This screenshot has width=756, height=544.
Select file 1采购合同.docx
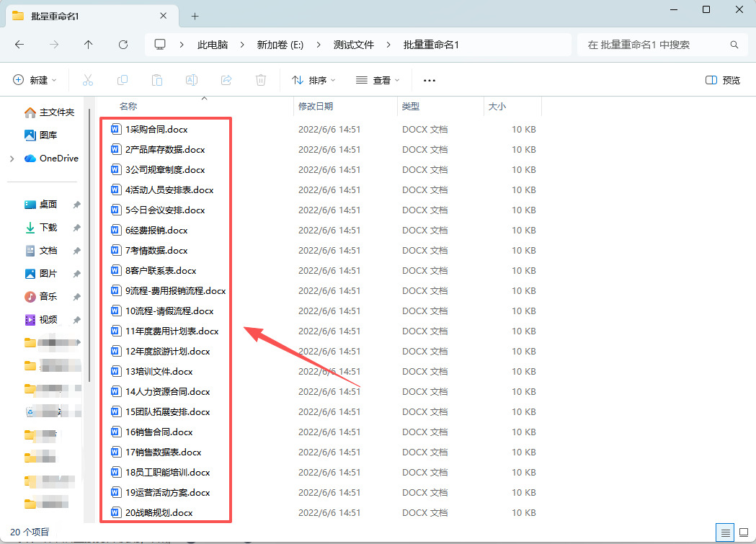click(x=156, y=129)
